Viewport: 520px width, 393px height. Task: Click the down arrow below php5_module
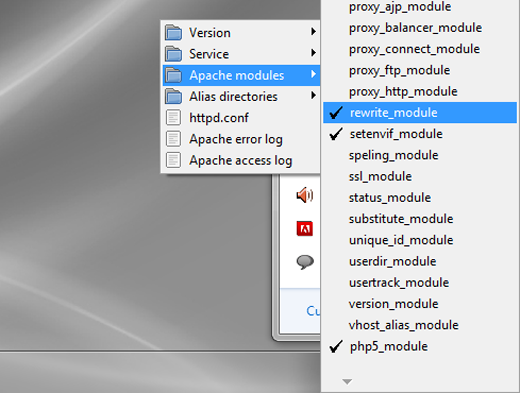(347, 382)
